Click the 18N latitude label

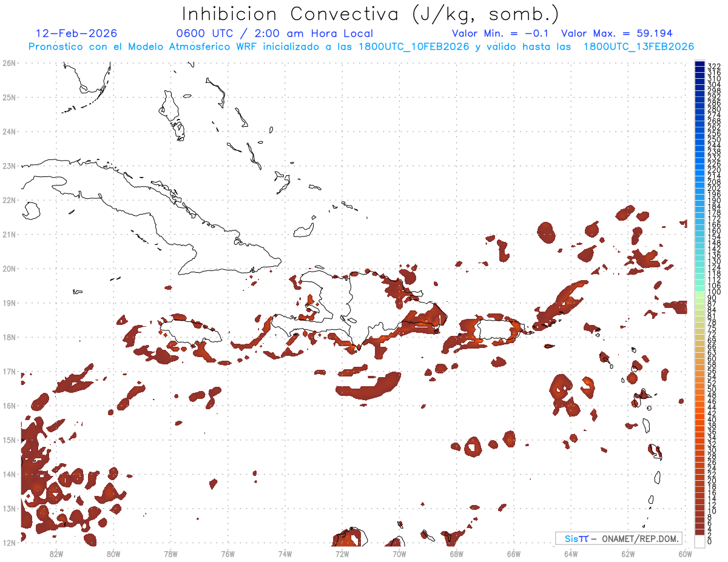[x=9, y=337]
